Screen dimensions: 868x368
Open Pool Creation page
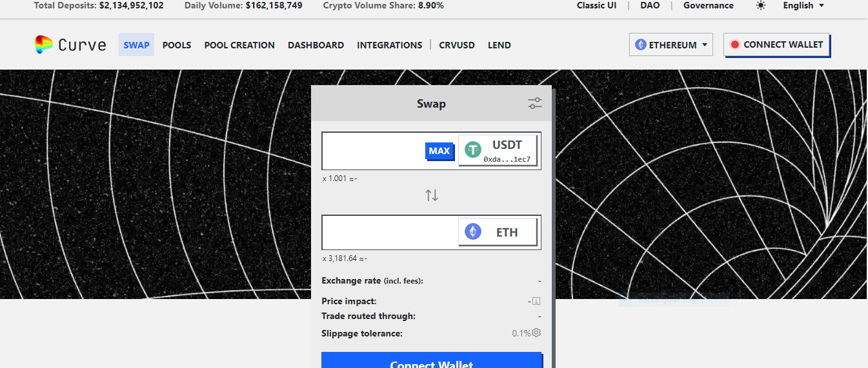click(239, 45)
